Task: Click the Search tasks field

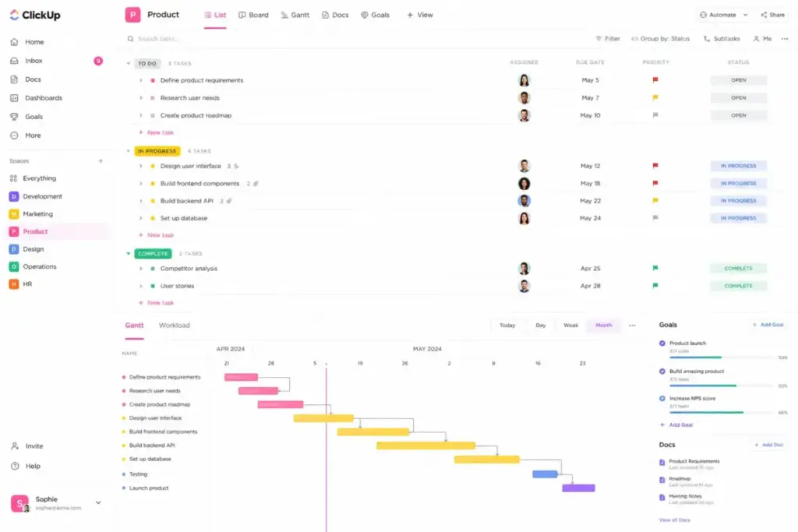Action: (157, 39)
